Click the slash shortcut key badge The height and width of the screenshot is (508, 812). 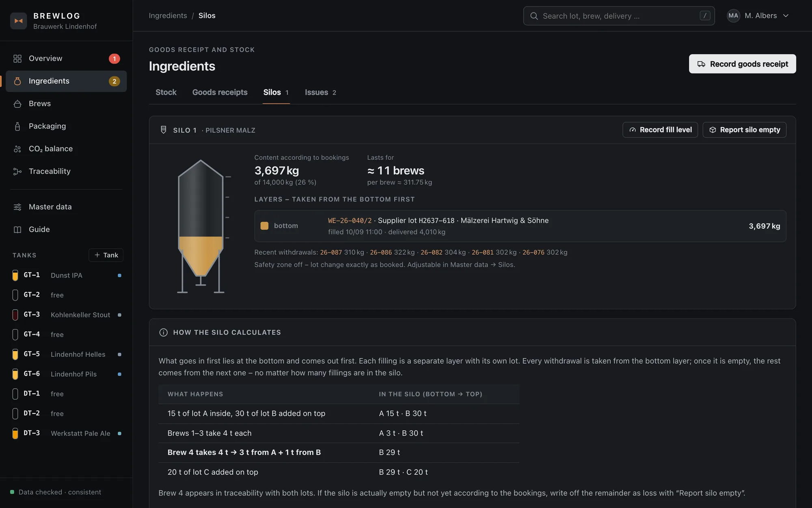coord(705,15)
